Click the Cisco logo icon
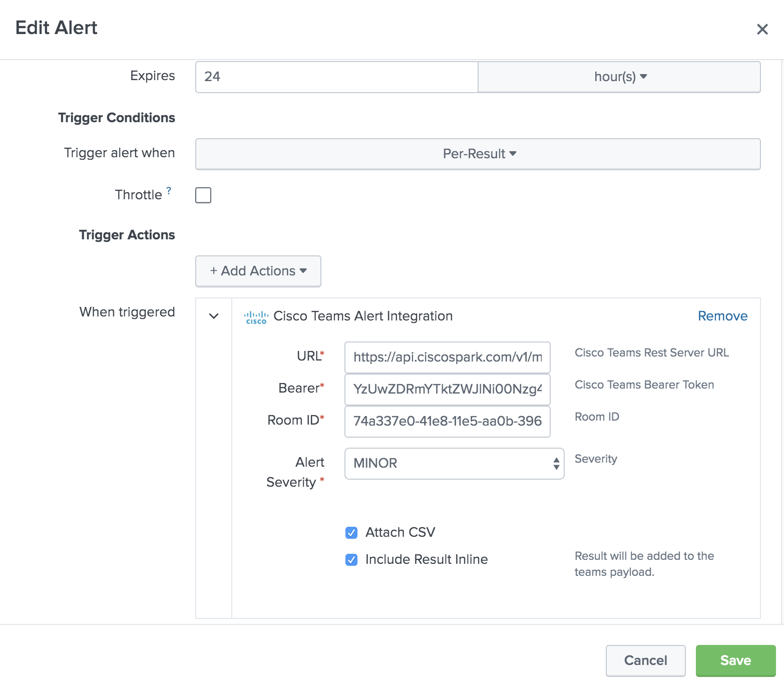Image resolution: width=784 pixels, height=691 pixels. [x=256, y=317]
